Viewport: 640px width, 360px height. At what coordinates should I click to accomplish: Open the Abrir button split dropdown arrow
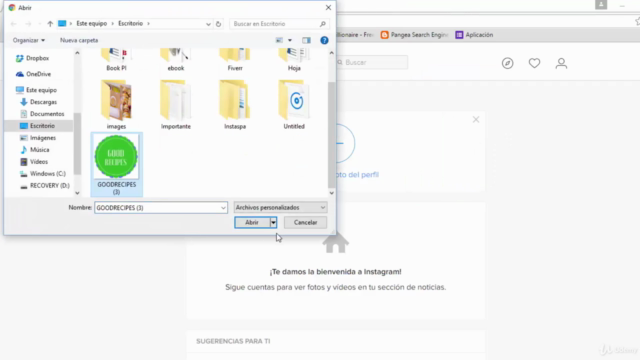(x=273, y=222)
